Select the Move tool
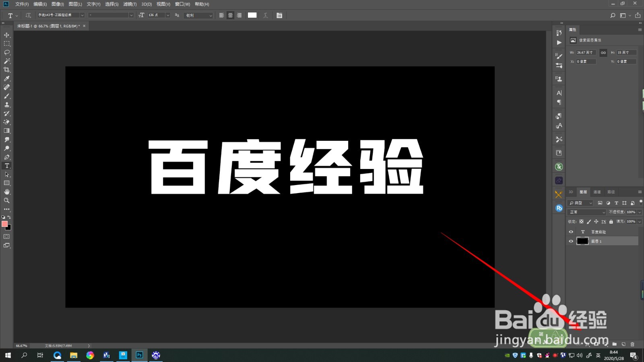Screen dimensions: 644x362 pos(7,35)
